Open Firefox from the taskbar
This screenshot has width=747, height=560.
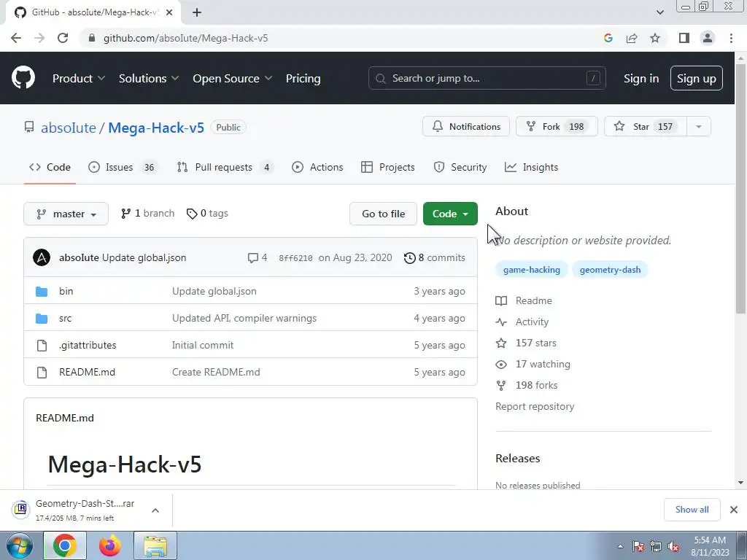110,545
